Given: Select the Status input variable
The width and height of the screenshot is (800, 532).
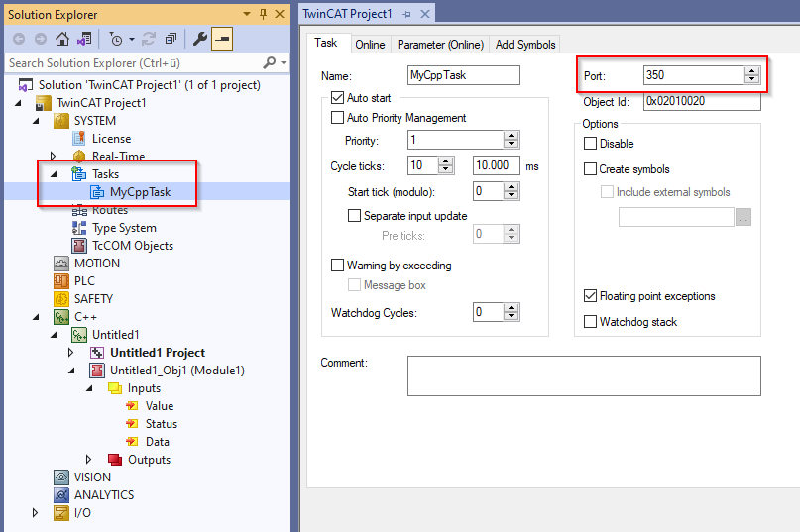Looking at the screenshot, I should click(162, 424).
